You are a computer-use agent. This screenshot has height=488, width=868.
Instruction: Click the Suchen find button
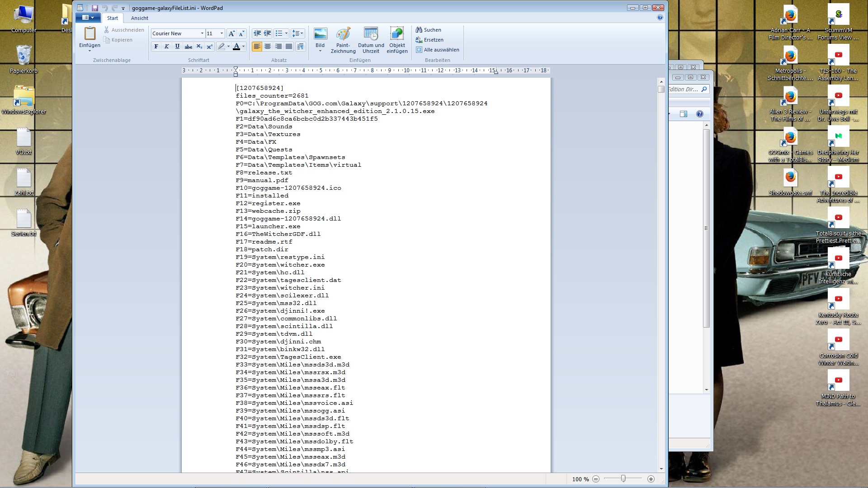click(428, 30)
